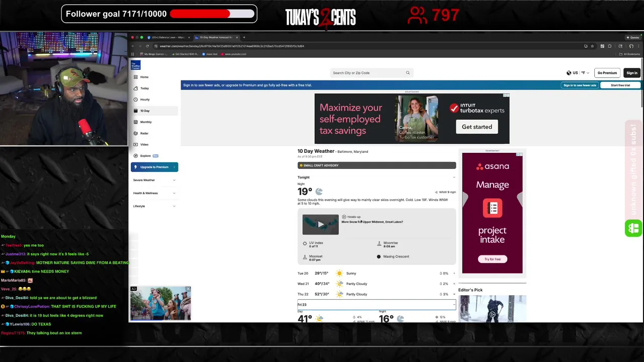This screenshot has width=644, height=362.
Task: Select the 10 Day sidebar item
Action: [154, 111]
